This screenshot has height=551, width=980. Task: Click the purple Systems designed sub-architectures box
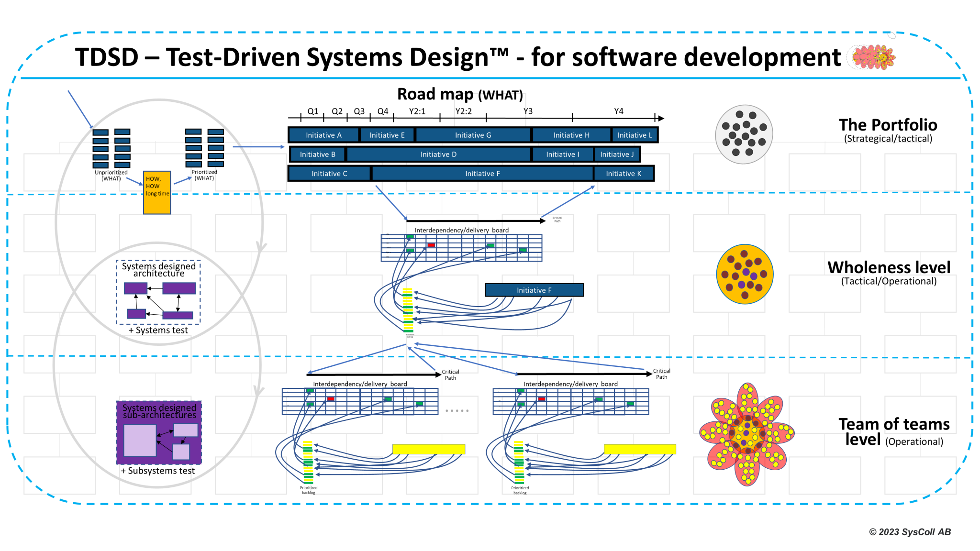click(x=159, y=433)
